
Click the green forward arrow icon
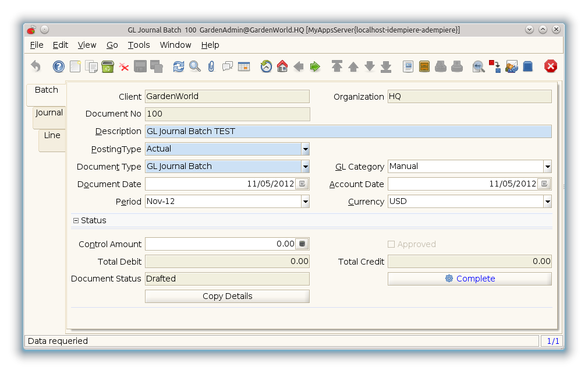(x=315, y=66)
